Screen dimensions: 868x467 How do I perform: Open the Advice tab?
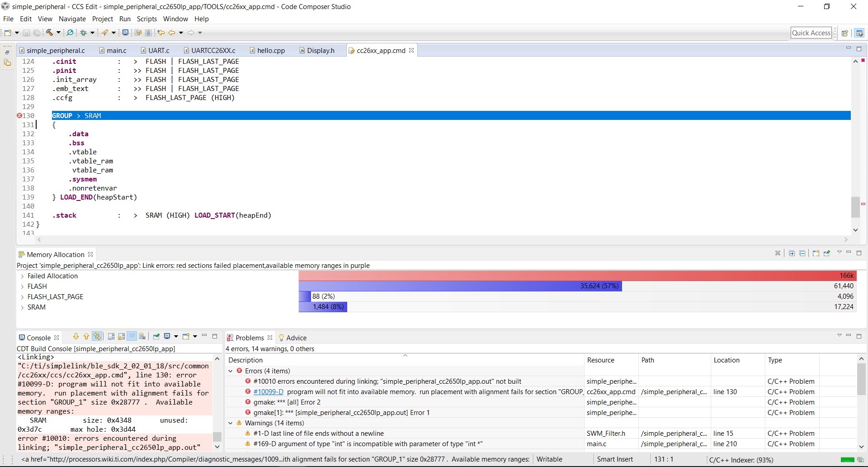pos(292,338)
